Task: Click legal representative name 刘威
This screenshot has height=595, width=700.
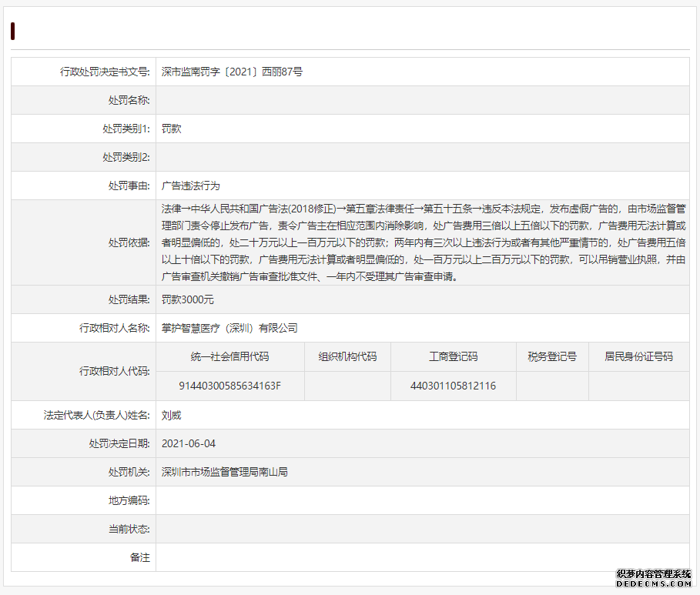Action: tap(171, 415)
